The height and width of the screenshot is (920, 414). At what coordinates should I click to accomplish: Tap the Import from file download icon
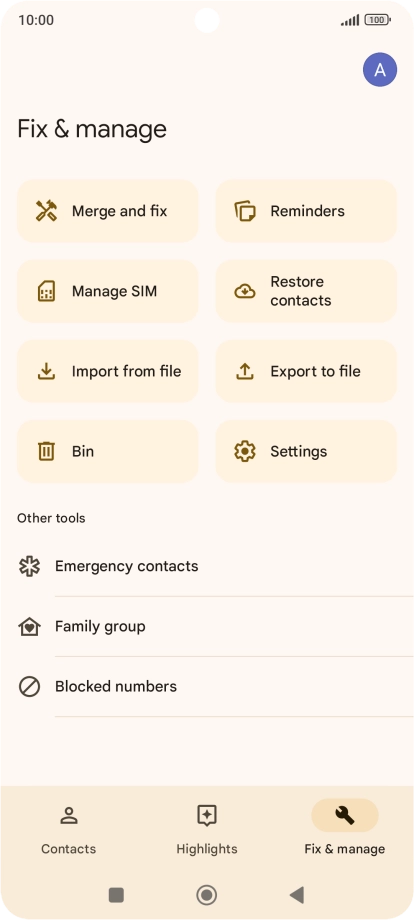click(x=46, y=371)
